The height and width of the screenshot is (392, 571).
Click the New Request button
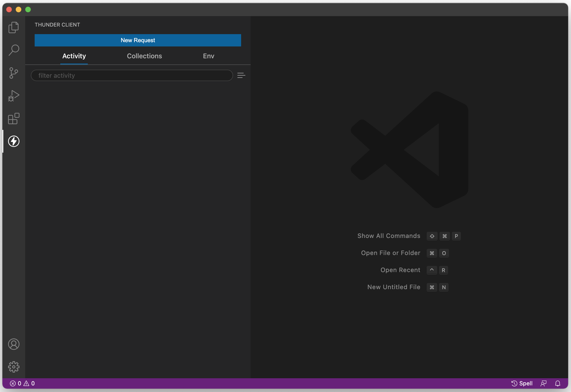tap(137, 40)
